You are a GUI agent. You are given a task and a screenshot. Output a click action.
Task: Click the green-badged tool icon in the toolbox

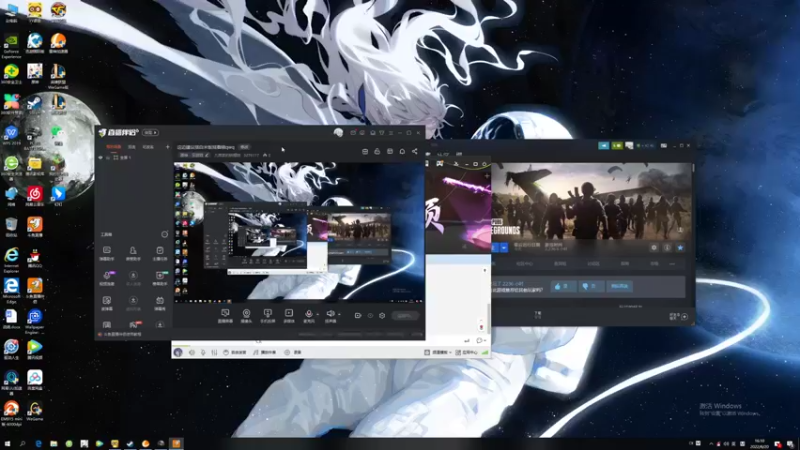(x=160, y=278)
